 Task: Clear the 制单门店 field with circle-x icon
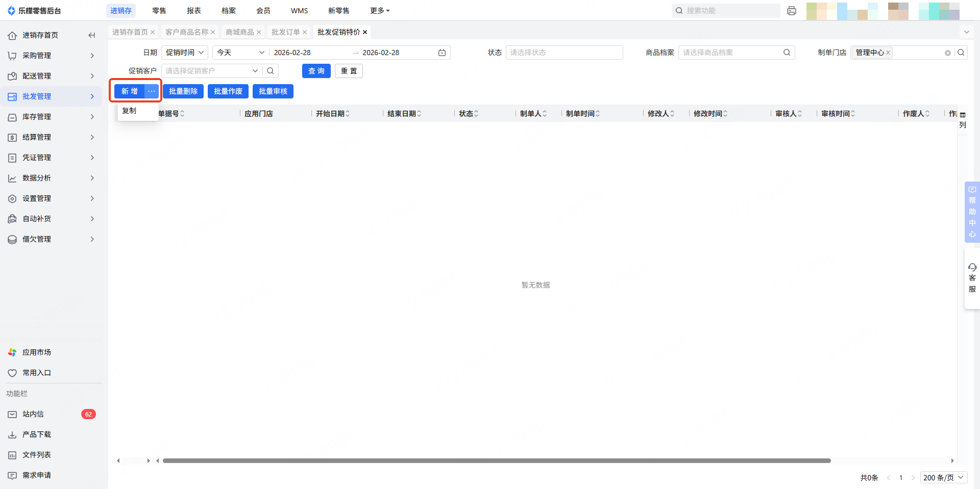pyautogui.click(x=948, y=53)
